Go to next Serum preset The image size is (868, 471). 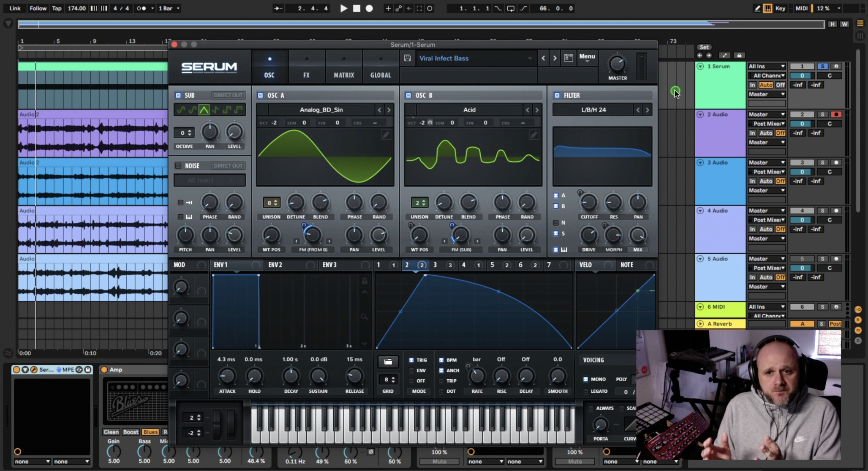point(555,58)
